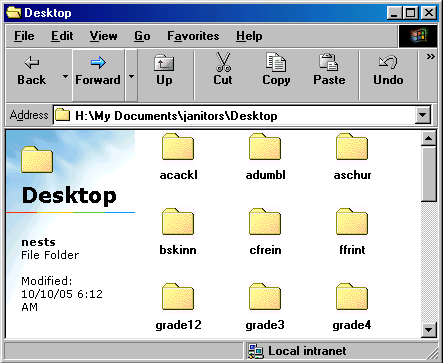
Task: Click the Back arrow toolbar button
Action: tap(32, 70)
